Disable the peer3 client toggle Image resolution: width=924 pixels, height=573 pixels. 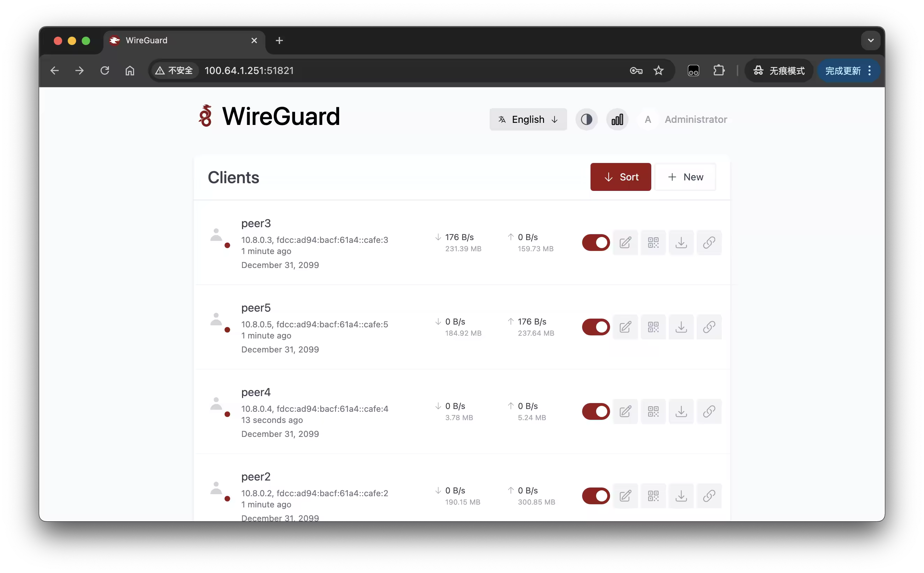[x=596, y=243]
